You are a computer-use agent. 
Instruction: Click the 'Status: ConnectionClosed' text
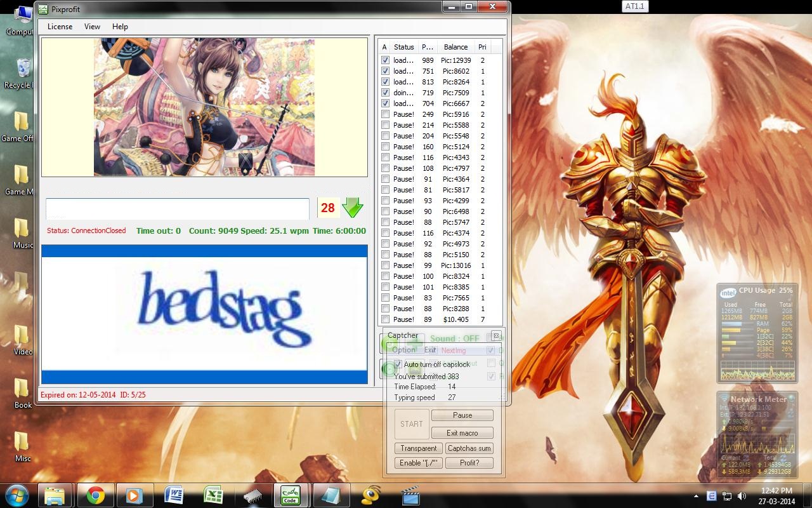(x=86, y=231)
